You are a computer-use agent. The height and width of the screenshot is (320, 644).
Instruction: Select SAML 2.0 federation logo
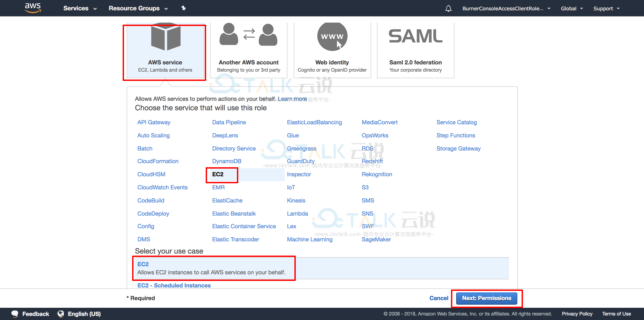click(415, 36)
